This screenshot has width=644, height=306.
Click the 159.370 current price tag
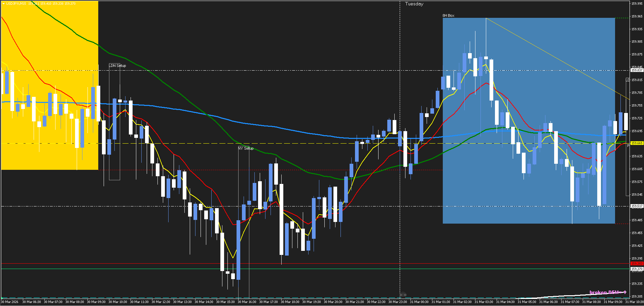637,269
